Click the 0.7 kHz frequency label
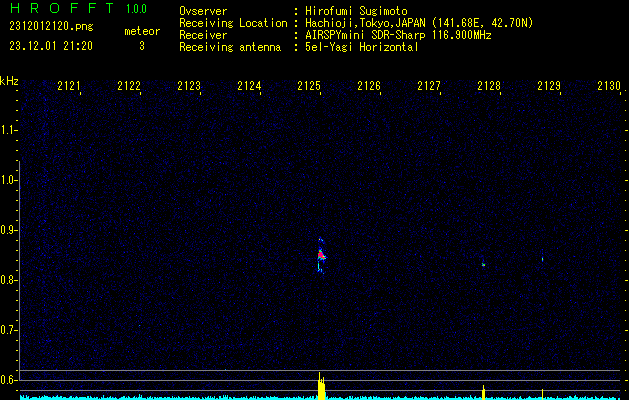This screenshot has width=629, height=400. point(8,330)
